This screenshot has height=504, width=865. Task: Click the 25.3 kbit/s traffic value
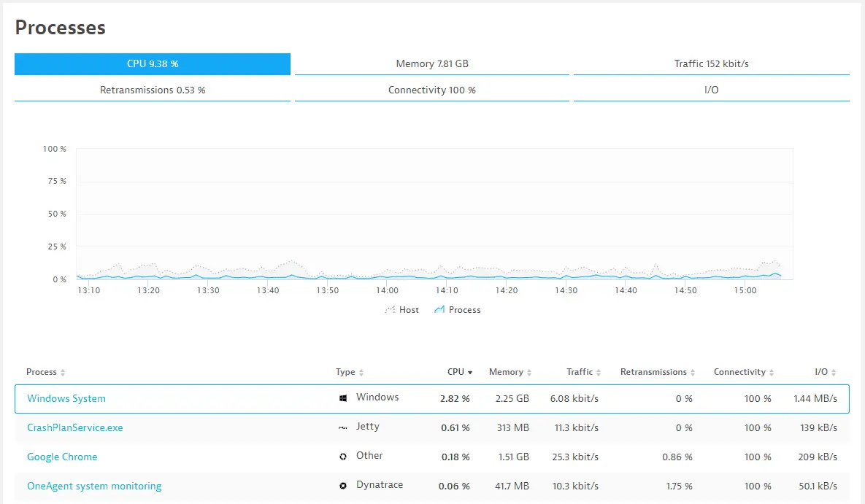pyautogui.click(x=575, y=457)
